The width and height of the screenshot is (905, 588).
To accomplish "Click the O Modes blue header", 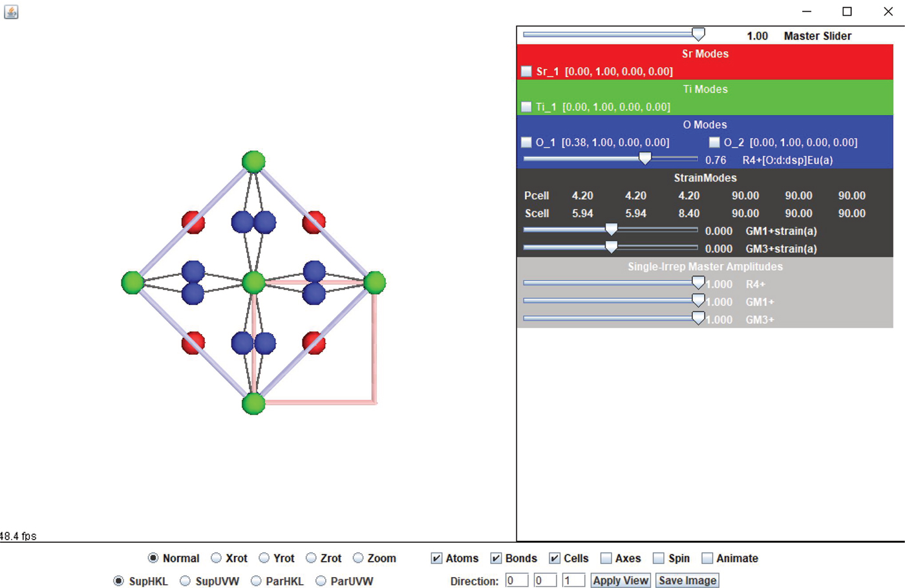I will pos(705,125).
